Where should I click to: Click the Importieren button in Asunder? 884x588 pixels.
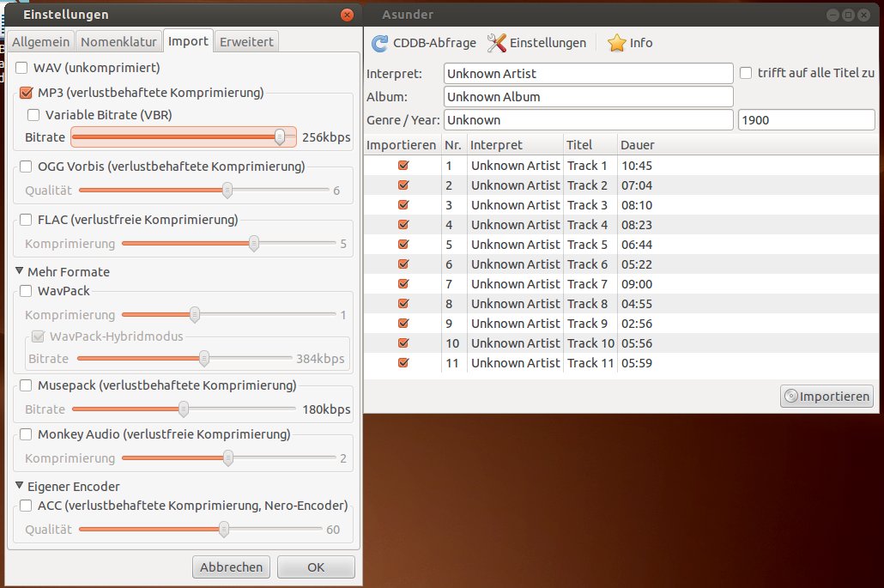point(827,397)
